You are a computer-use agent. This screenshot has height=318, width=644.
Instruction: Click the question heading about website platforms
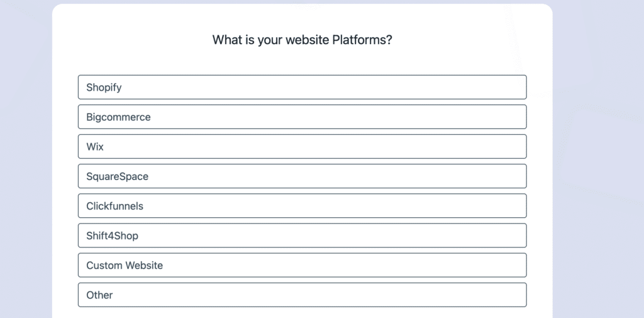click(302, 40)
